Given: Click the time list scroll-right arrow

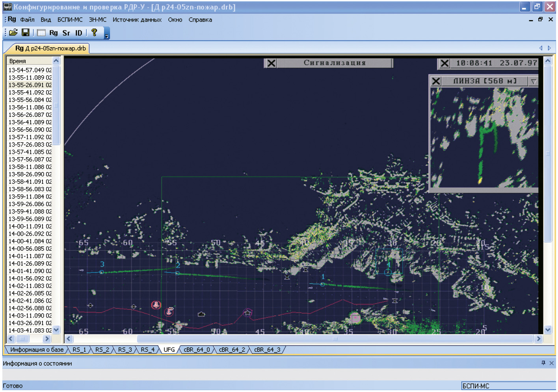Looking at the screenshot, I should click(x=47, y=338).
